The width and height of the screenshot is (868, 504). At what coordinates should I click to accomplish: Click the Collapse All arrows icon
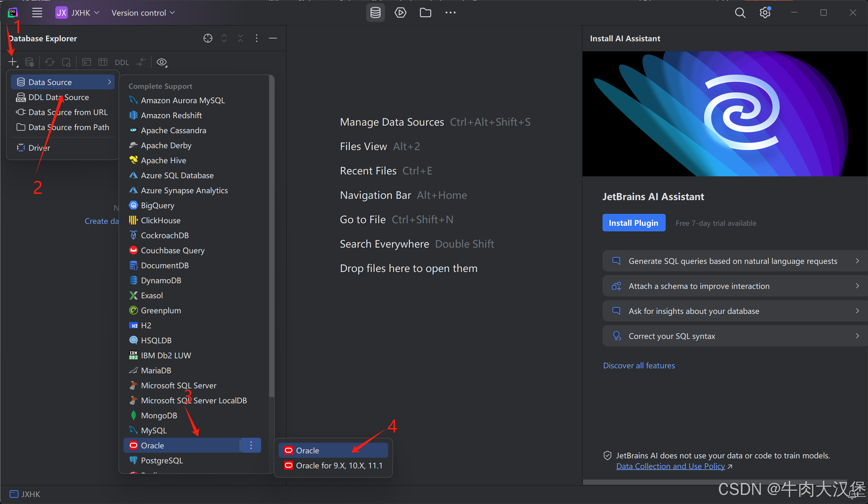(x=240, y=38)
